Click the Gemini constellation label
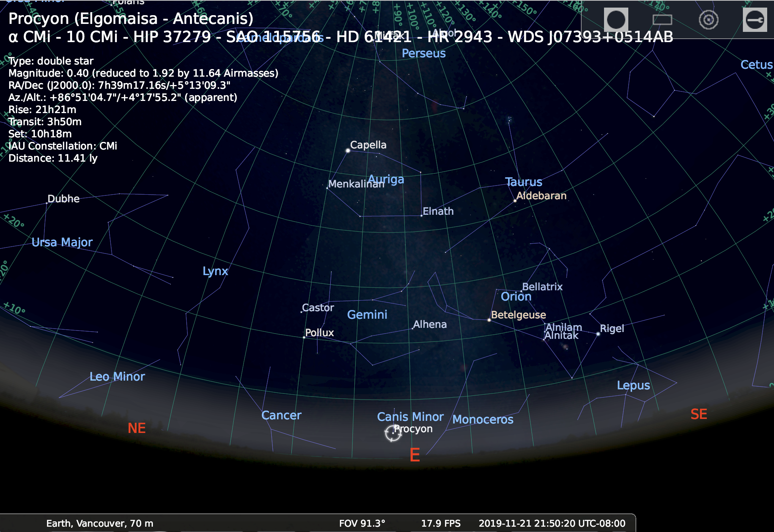The width and height of the screenshot is (774, 532). [367, 315]
